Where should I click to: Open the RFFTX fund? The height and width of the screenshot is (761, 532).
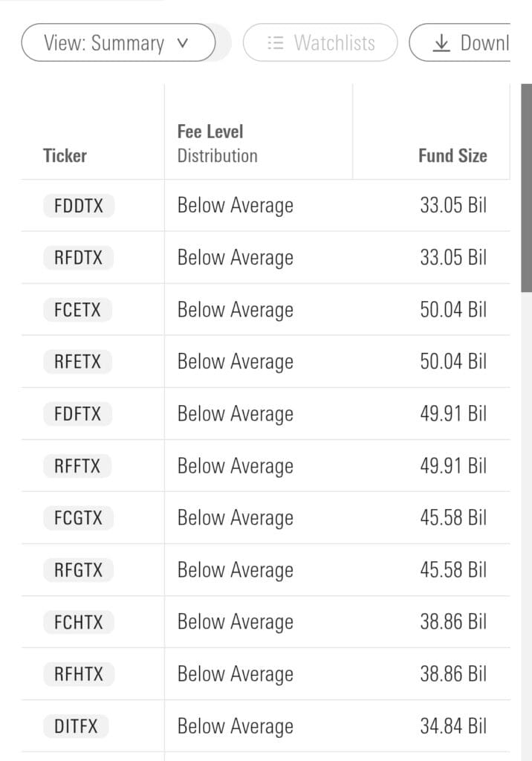[x=77, y=466]
